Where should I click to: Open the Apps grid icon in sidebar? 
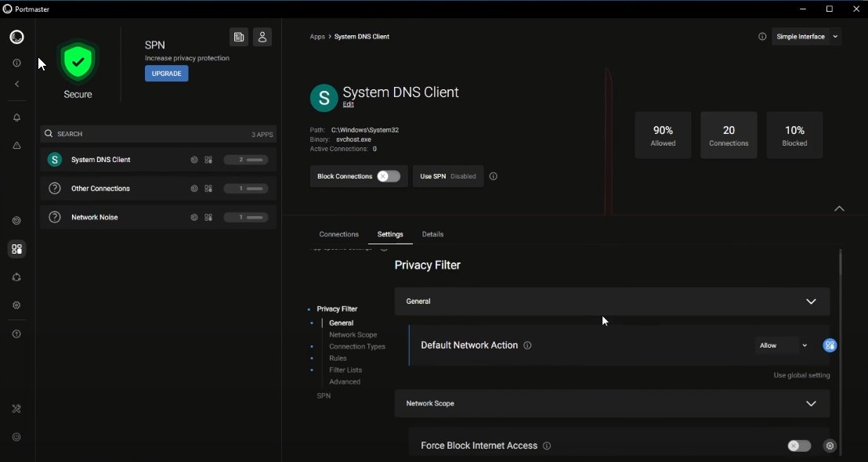(16, 249)
